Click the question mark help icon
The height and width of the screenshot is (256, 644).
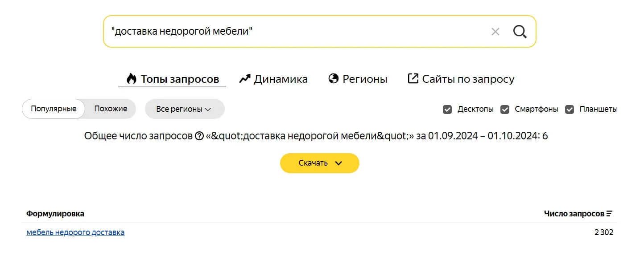[199, 136]
